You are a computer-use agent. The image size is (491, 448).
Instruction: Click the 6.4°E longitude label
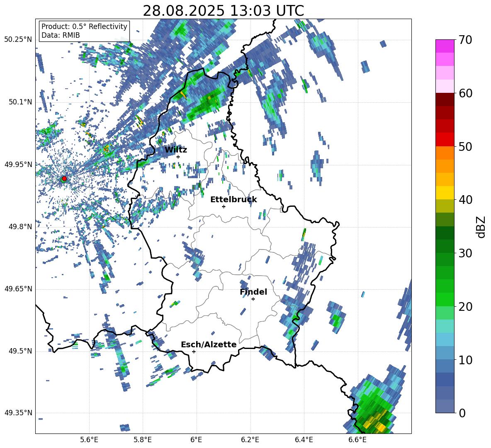click(x=304, y=440)
